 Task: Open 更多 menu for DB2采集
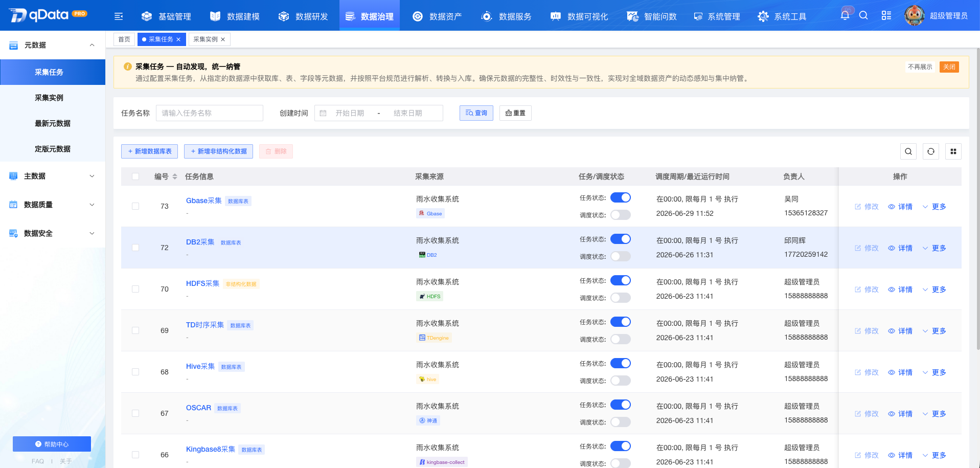click(x=934, y=248)
